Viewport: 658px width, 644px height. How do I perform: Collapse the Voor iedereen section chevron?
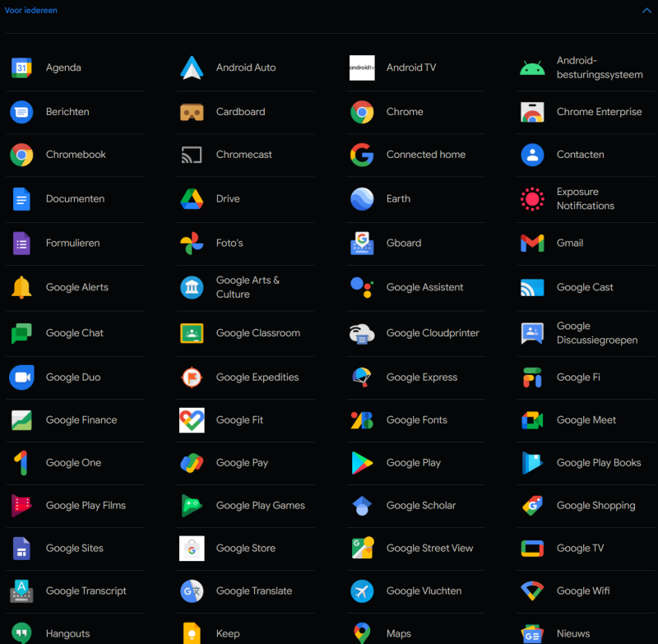(646, 11)
